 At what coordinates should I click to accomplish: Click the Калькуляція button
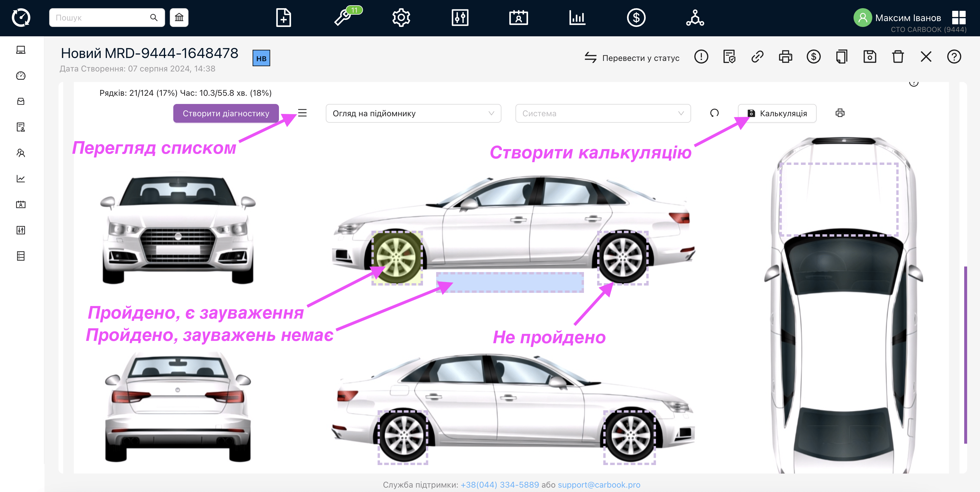[x=777, y=113]
